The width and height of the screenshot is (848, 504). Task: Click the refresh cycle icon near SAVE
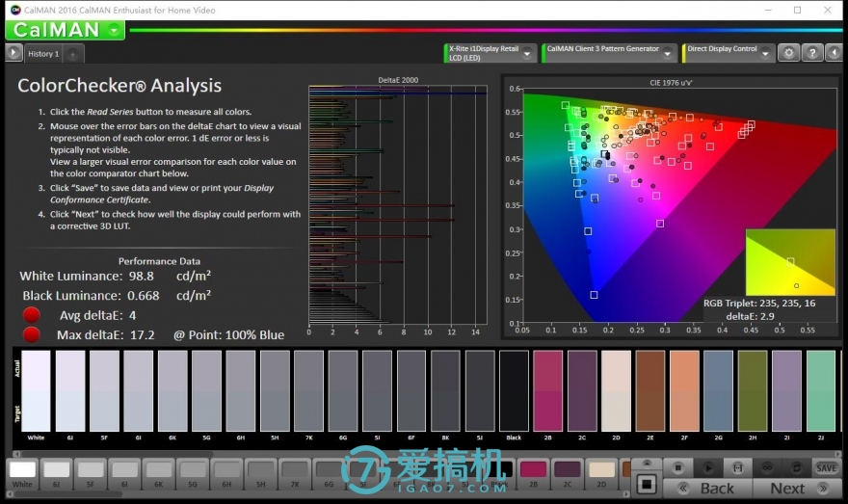[x=796, y=467]
